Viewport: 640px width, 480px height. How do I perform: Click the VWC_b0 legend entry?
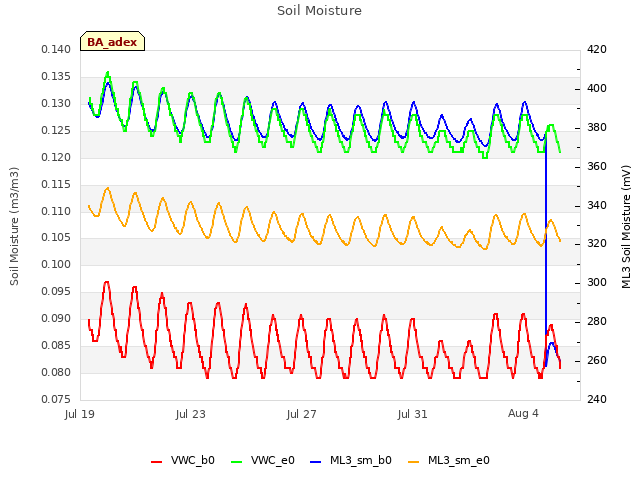tap(183, 460)
